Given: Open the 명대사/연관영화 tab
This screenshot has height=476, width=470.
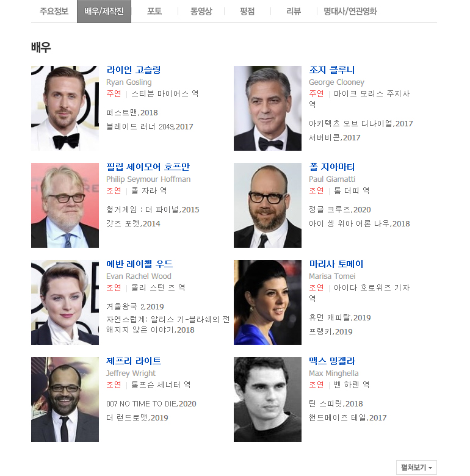Looking at the screenshot, I should coord(350,11).
